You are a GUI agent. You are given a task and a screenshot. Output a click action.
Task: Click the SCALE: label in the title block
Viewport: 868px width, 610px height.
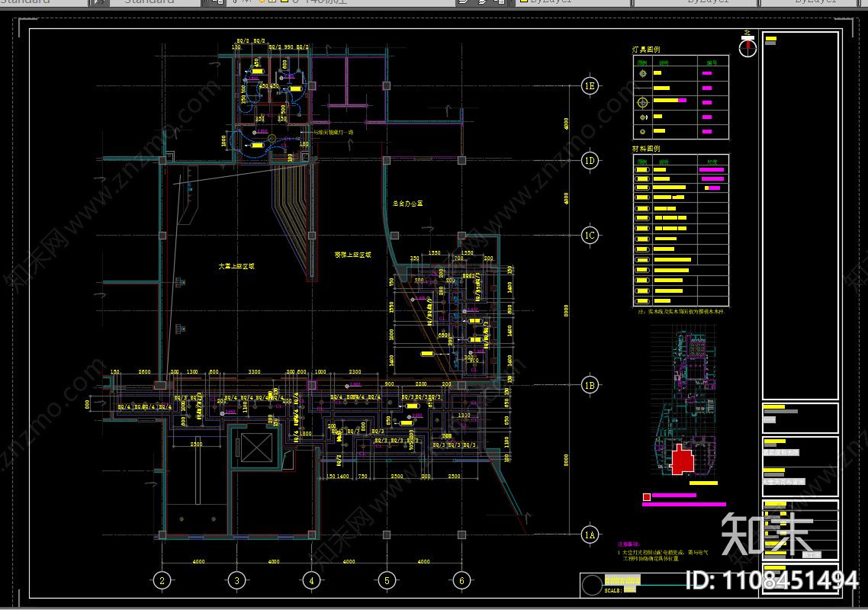(x=612, y=591)
